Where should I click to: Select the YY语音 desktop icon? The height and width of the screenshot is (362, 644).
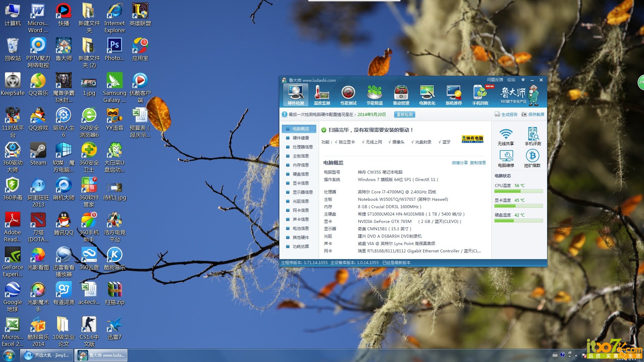point(115,119)
